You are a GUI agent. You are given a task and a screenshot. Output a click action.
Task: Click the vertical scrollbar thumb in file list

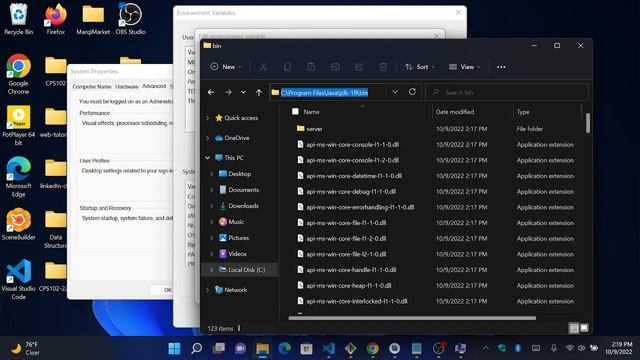coord(588,123)
